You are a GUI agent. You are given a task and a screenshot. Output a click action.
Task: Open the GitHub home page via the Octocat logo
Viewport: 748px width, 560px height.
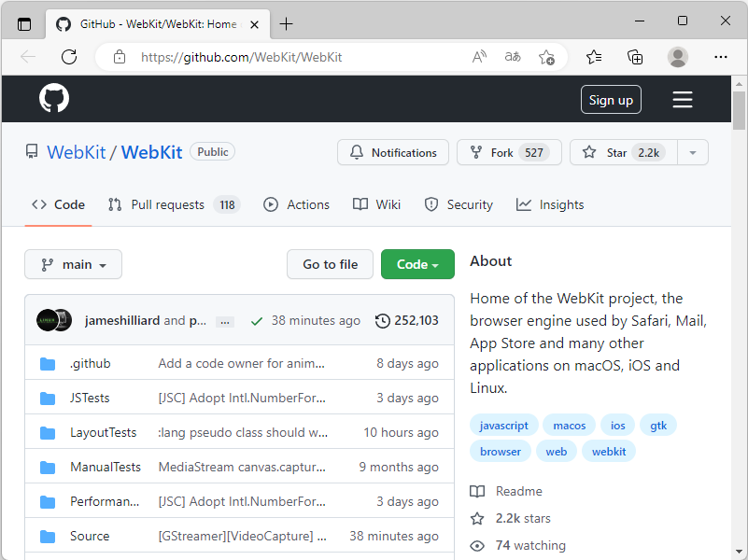[x=53, y=98]
